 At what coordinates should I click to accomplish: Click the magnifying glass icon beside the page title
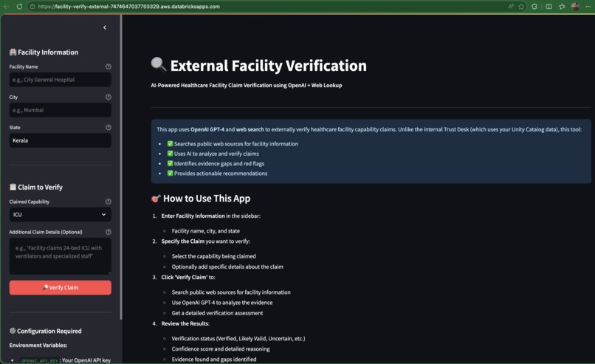[158, 64]
